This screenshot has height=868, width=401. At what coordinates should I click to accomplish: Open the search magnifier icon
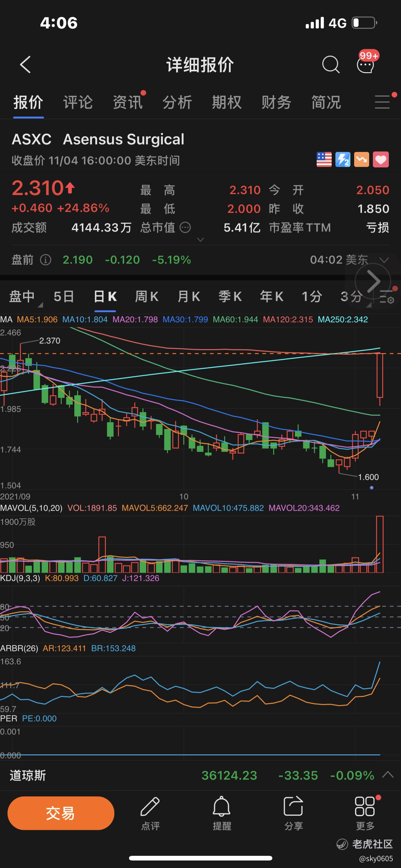pos(331,64)
